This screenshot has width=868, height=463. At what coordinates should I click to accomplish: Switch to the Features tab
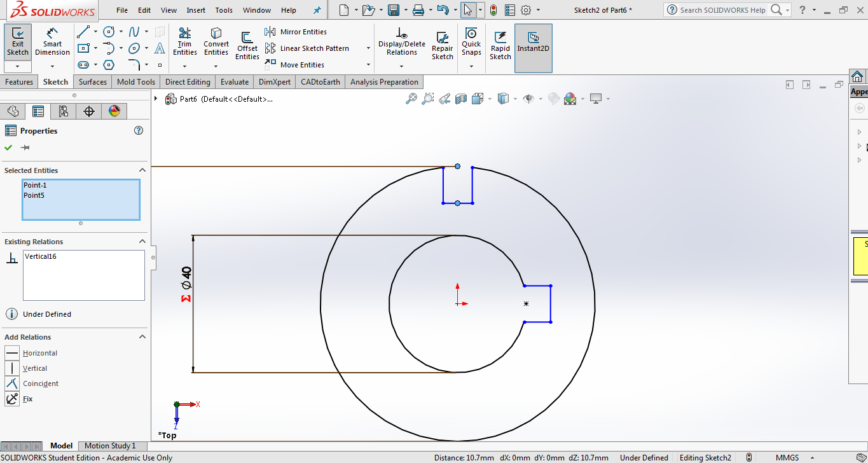coord(19,82)
